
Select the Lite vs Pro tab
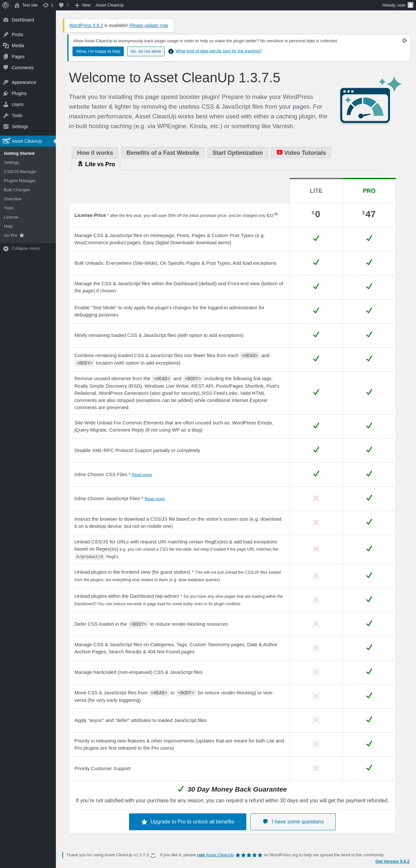coord(96,164)
